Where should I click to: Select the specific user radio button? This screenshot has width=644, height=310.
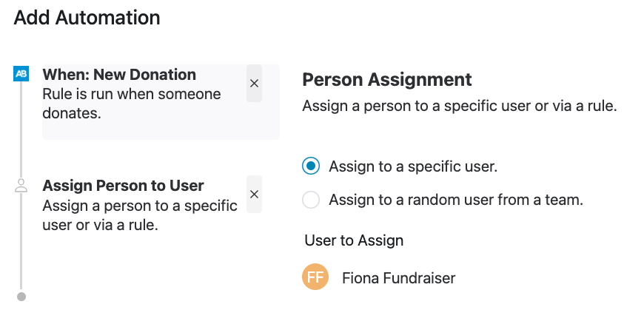(312, 166)
